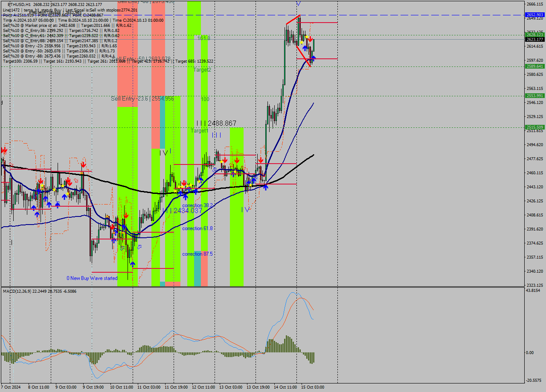546x392 pixels.
Task: Select the 161.8 Fibonacci level label
Action: [x=203, y=38]
